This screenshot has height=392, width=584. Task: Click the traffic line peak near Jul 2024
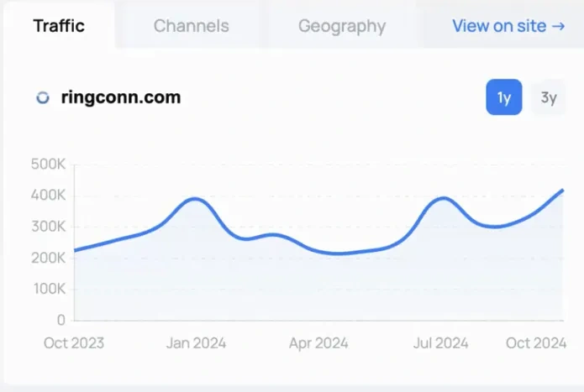pyautogui.click(x=443, y=198)
